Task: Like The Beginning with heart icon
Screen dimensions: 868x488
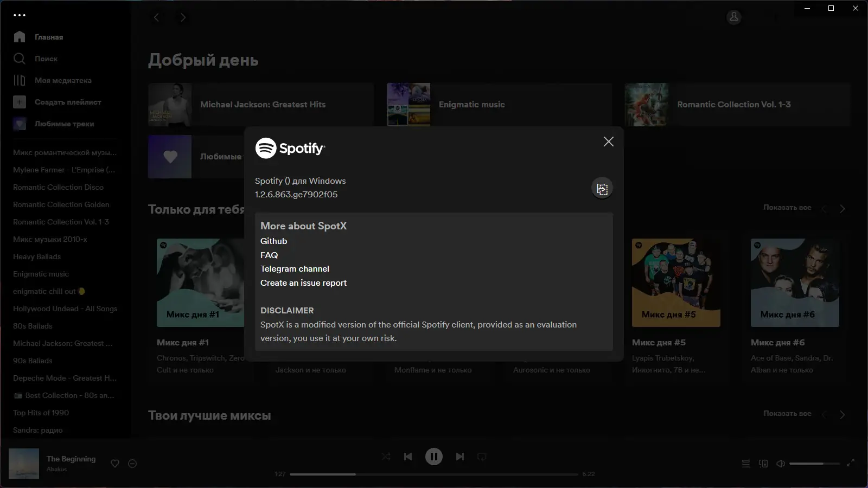Action: tap(115, 464)
